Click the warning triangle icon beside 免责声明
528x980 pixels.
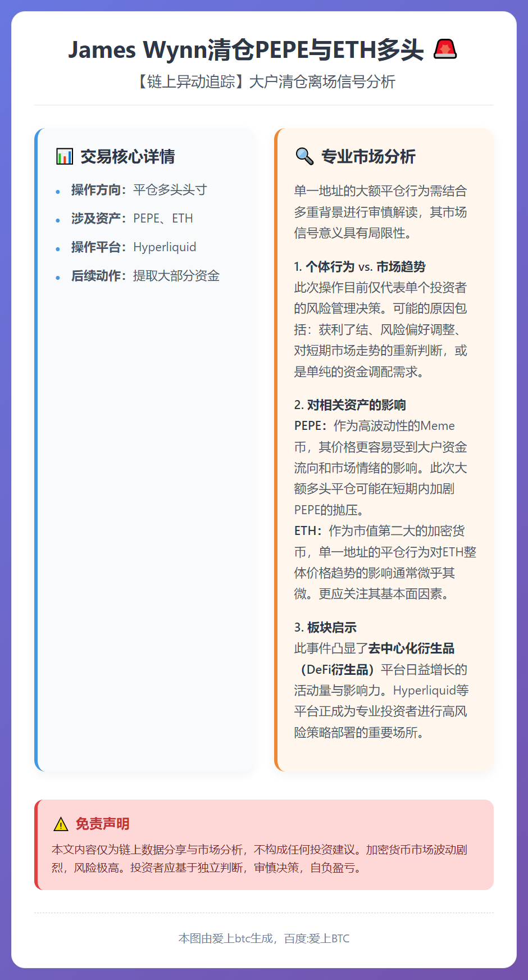[x=61, y=824]
